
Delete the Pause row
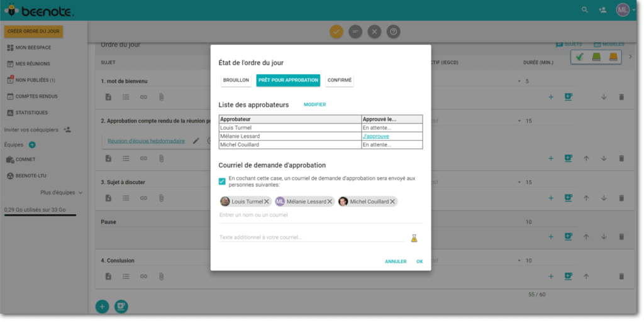click(x=621, y=237)
